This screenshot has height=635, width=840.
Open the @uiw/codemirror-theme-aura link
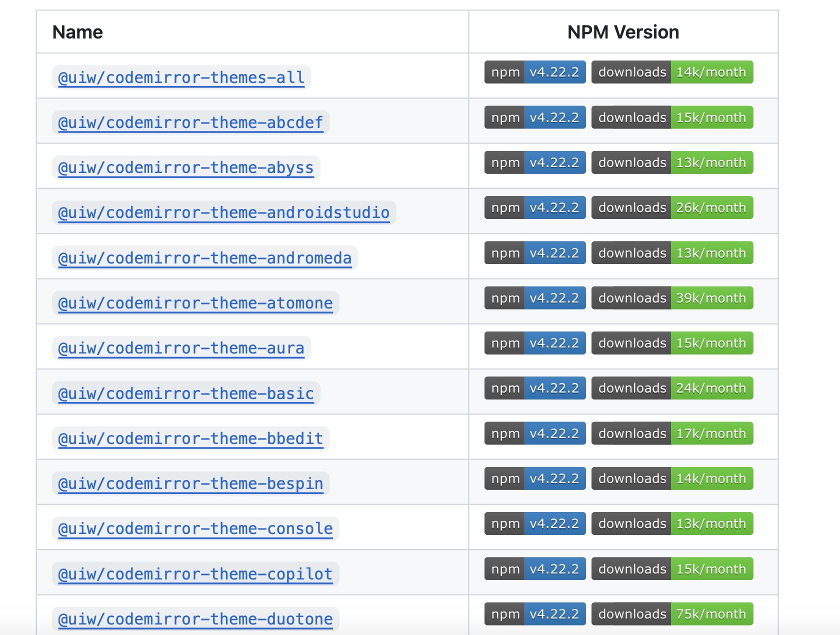point(181,348)
